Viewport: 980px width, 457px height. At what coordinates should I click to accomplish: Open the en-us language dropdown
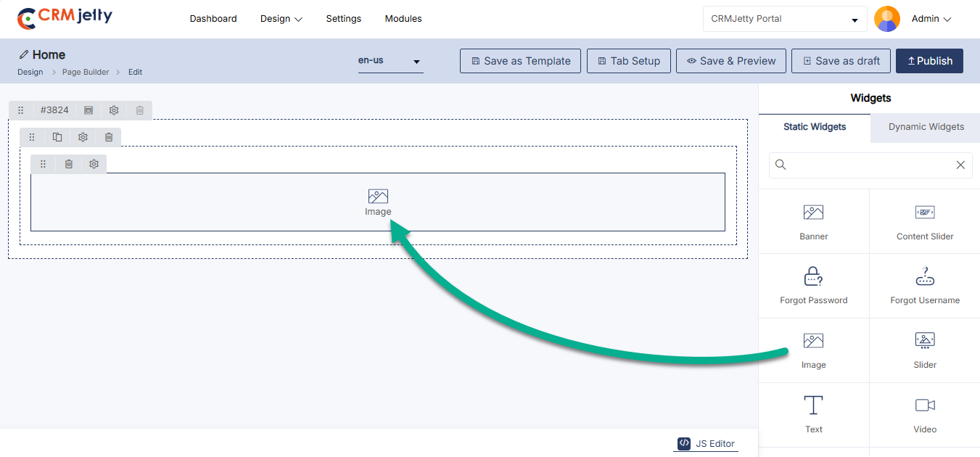coord(390,61)
